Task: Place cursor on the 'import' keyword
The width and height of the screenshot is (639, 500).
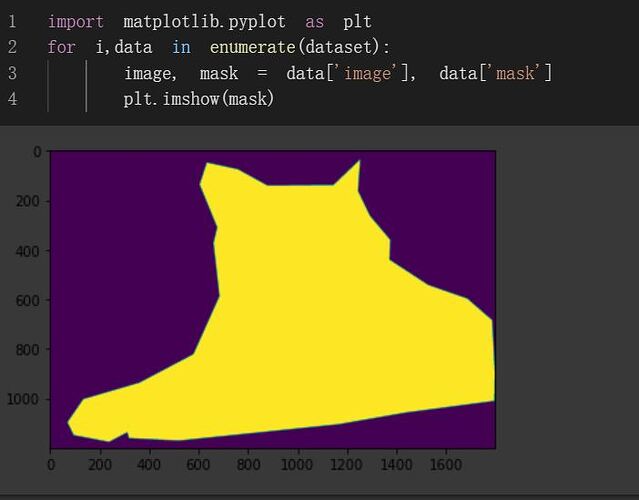Action: coord(75,21)
